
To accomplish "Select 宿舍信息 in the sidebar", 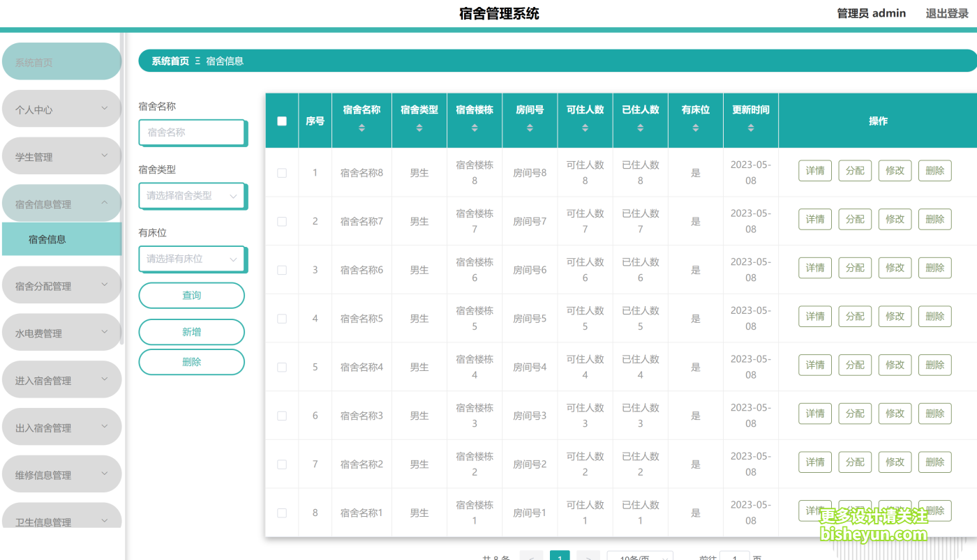I will [61, 239].
